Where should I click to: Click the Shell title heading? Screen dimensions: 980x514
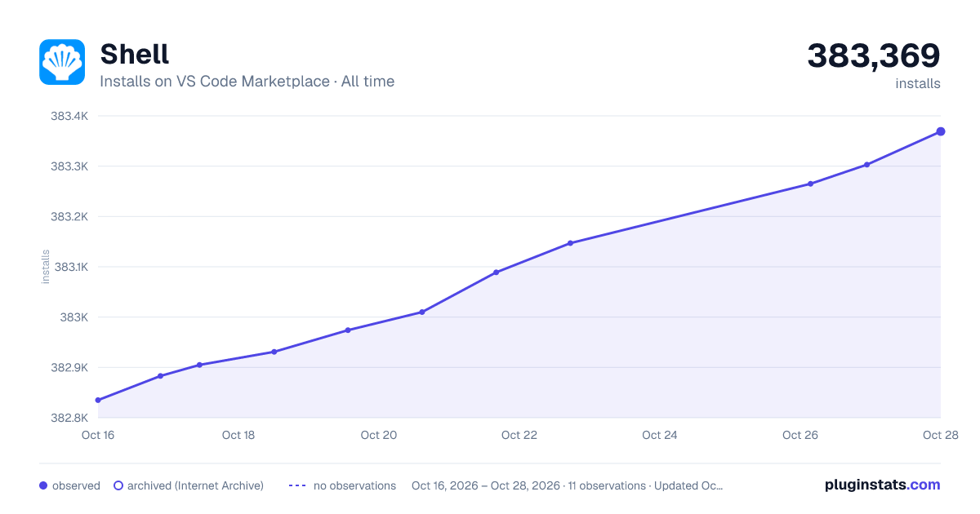point(135,54)
